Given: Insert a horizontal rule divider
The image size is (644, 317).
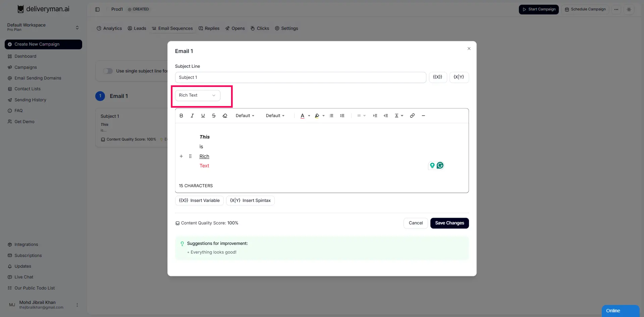Looking at the screenshot, I should (423, 116).
